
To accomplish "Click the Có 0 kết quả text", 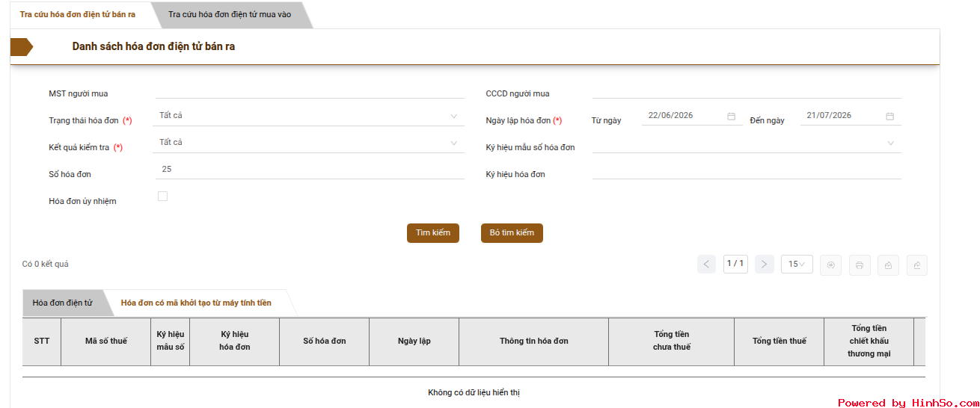I will click(x=46, y=265).
